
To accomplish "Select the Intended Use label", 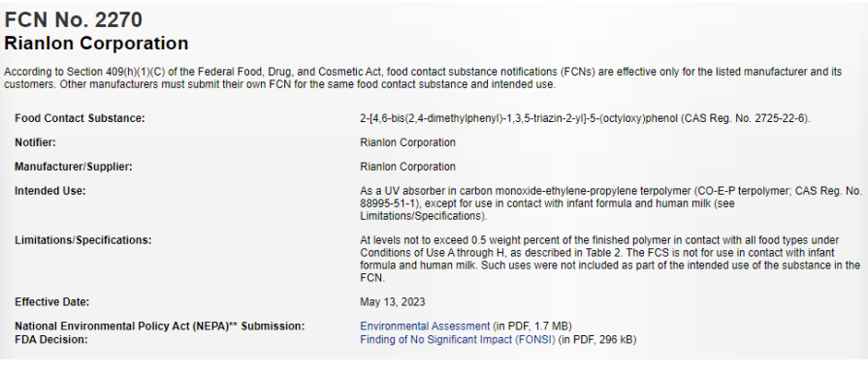I will click(50, 191).
